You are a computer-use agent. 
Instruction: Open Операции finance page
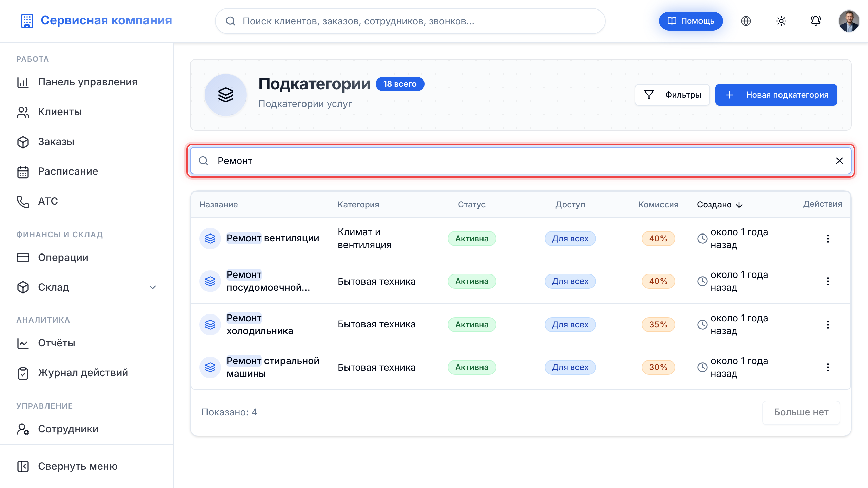(x=86, y=258)
